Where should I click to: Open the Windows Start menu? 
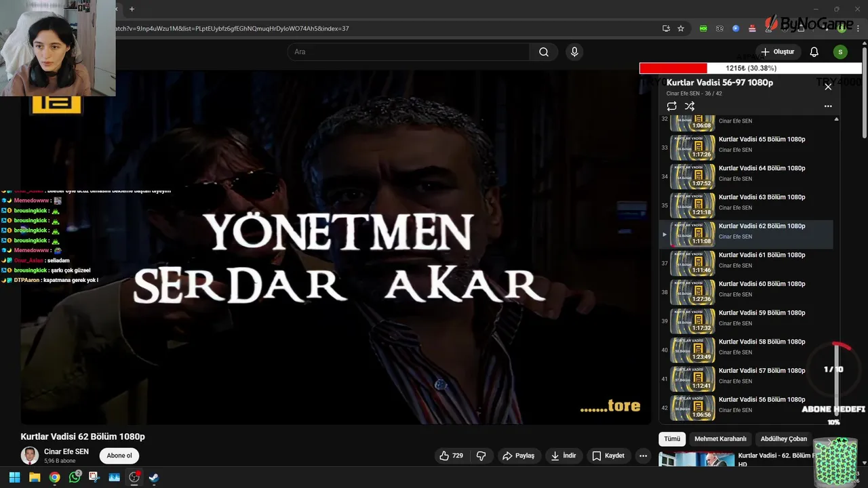[x=14, y=477]
